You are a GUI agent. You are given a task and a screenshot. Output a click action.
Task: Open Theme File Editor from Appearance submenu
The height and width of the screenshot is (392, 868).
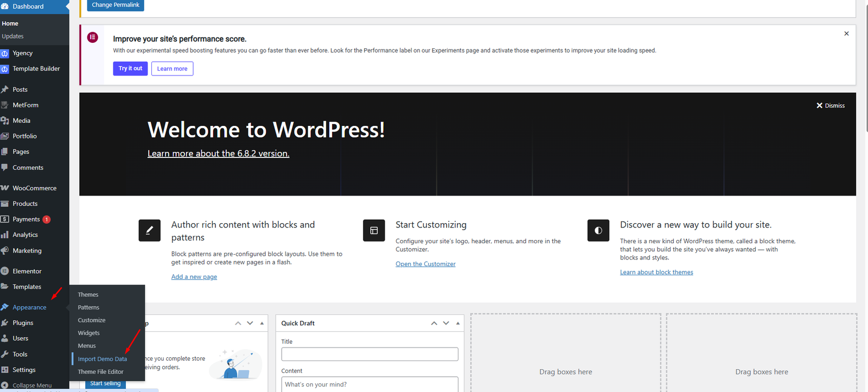(x=100, y=372)
